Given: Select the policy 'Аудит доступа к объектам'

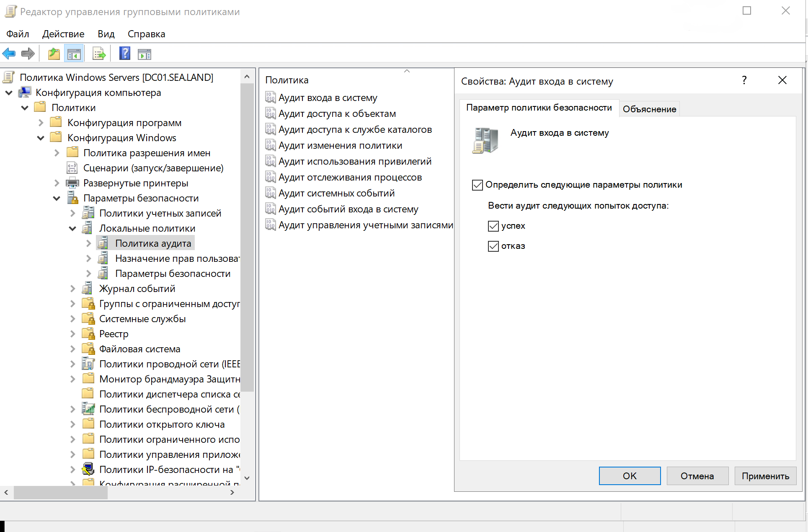Looking at the screenshot, I should pos(336,113).
